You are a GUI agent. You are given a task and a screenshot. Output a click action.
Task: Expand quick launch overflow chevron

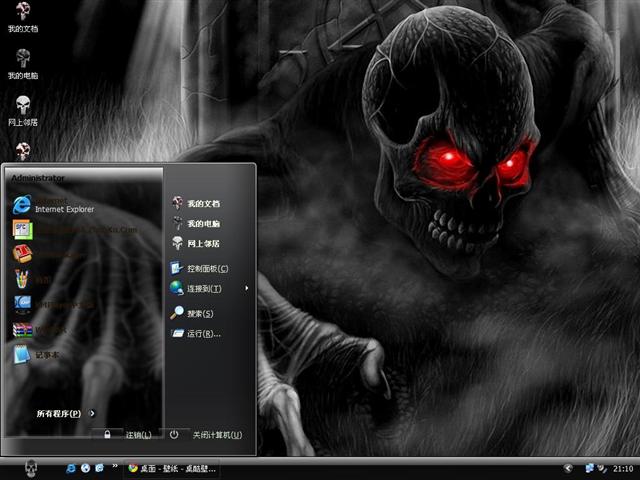(x=115, y=466)
